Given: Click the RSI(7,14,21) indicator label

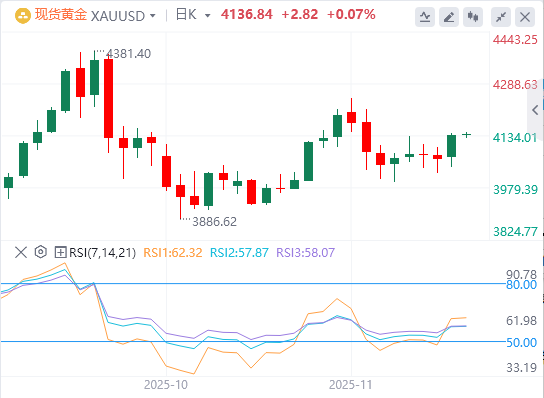Looking at the screenshot, I should (102, 252).
